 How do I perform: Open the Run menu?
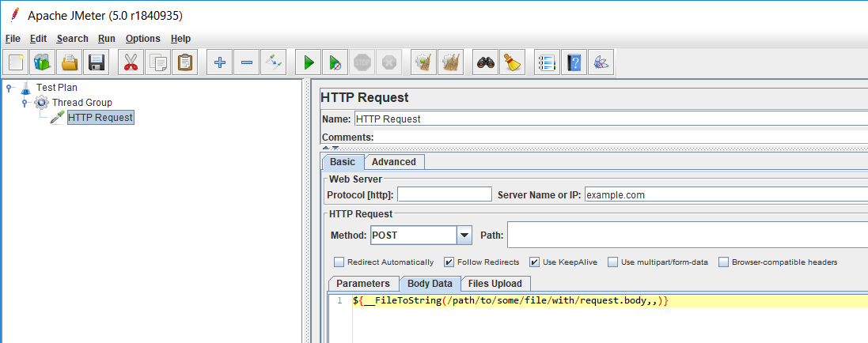(x=106, y=39)
